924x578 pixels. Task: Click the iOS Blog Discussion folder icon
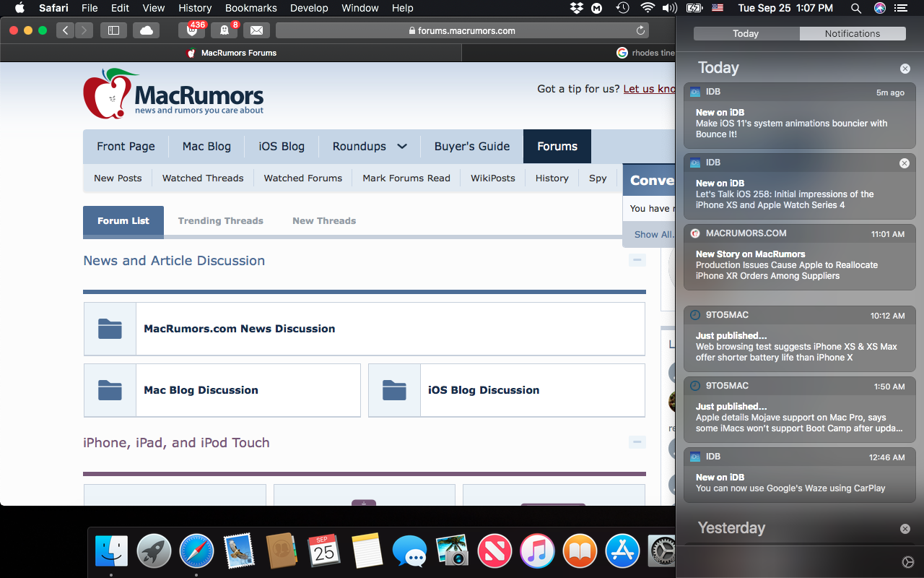pyautogui.click(x=394, y=390)
